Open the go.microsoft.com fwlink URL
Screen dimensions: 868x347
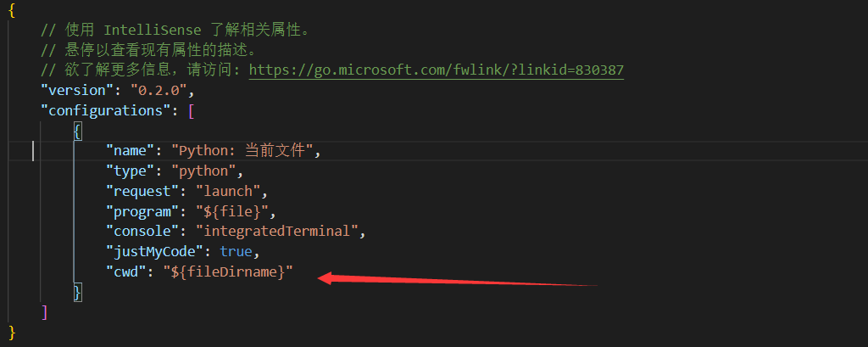pyautogui.click(x=436, y=70)
